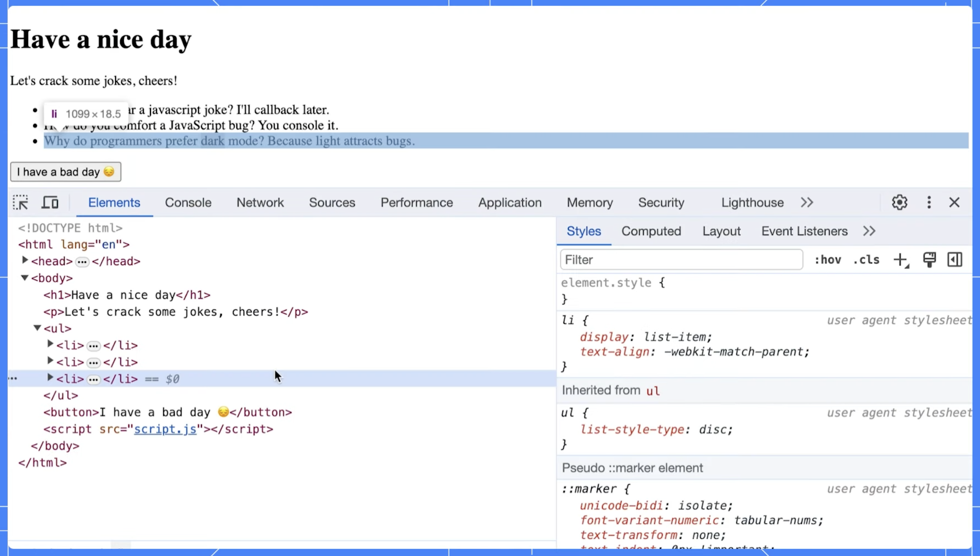The image size is (980, 556).
Task: Click the element.style rule block
Action: tap(764, 291)
